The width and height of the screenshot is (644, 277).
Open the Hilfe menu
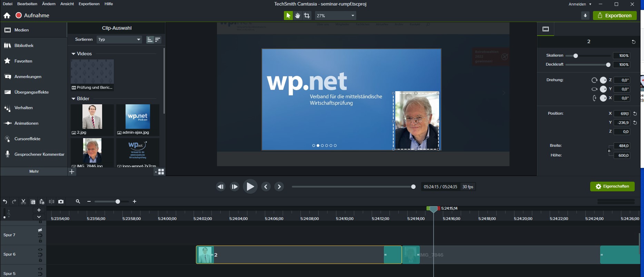(109, 4)
